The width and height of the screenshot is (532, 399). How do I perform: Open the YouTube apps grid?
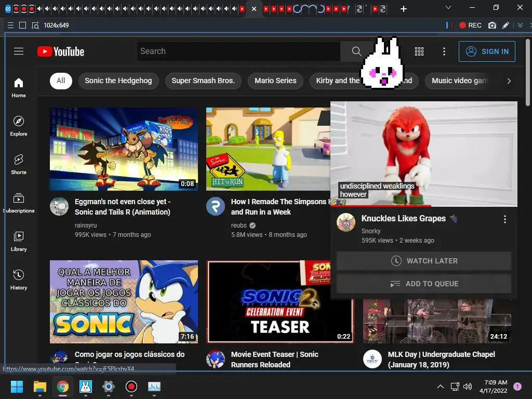tap(419, 51)
